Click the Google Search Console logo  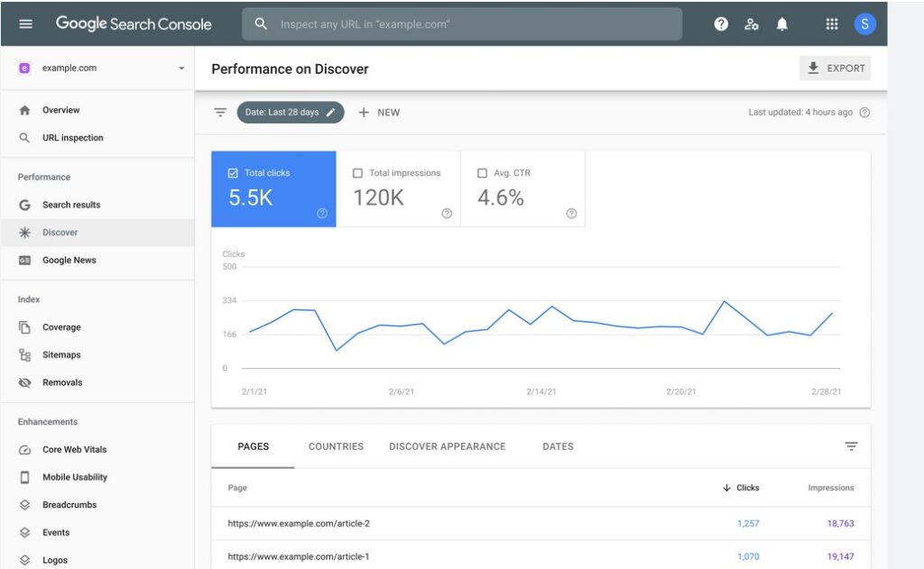click(x=134, y=24)
